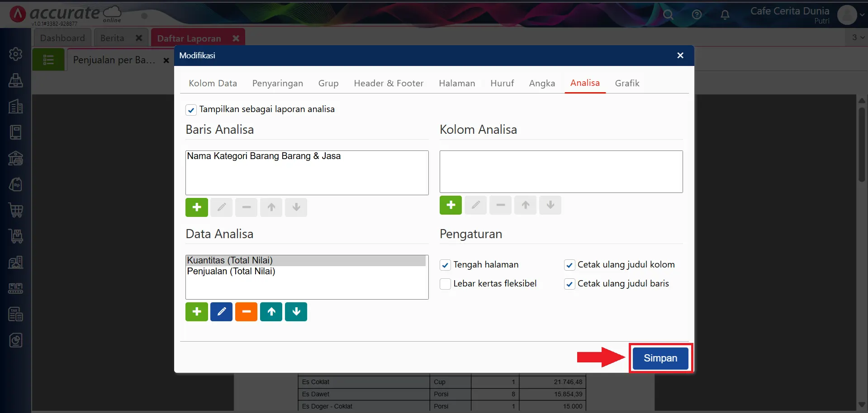This screenshot has width=868, height=413.
Task: Disable Cetak ulang judul kolom
Action: [x=569, y=265]
